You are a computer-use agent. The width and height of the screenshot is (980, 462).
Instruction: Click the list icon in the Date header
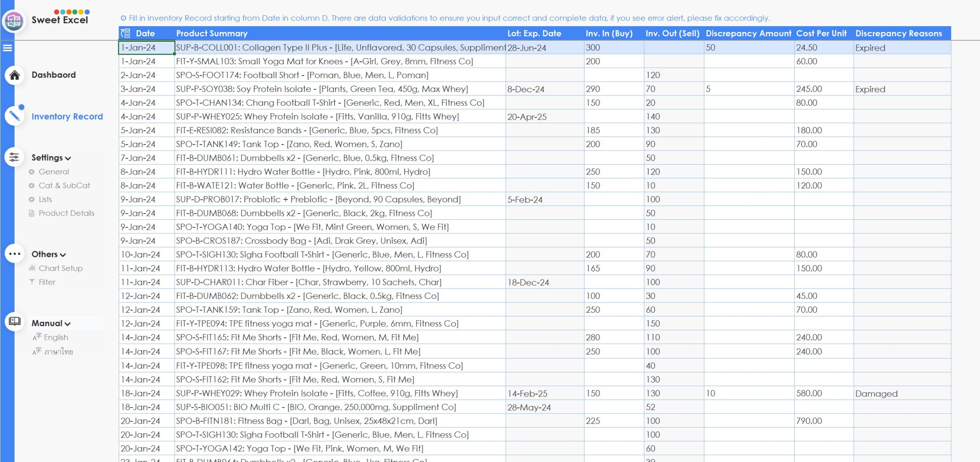126,33
